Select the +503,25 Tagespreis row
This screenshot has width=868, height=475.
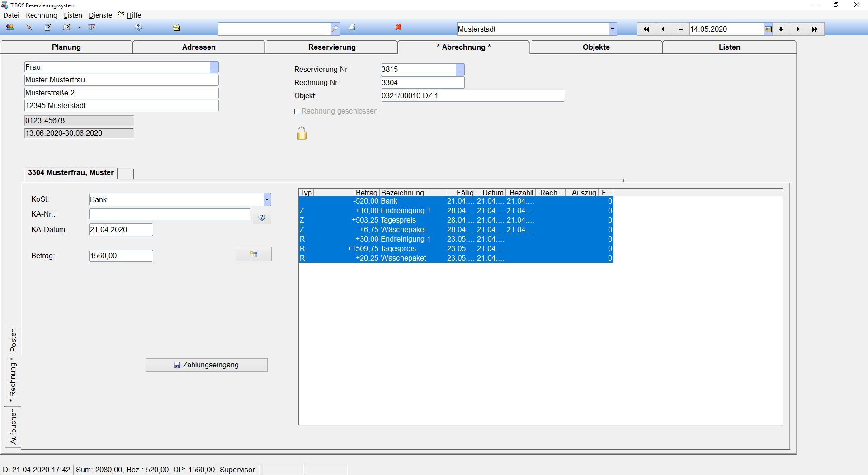pyautogui.click(x=456, y=220)
